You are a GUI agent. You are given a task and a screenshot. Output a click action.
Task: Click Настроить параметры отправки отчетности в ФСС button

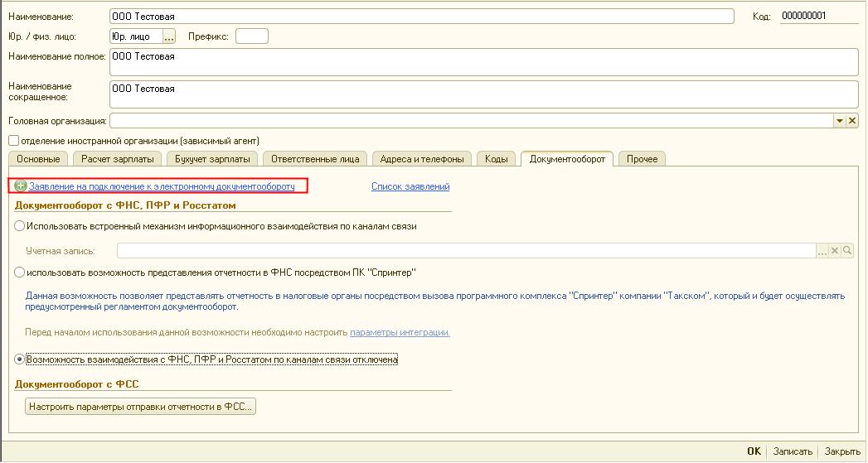[x=141, y=407]
